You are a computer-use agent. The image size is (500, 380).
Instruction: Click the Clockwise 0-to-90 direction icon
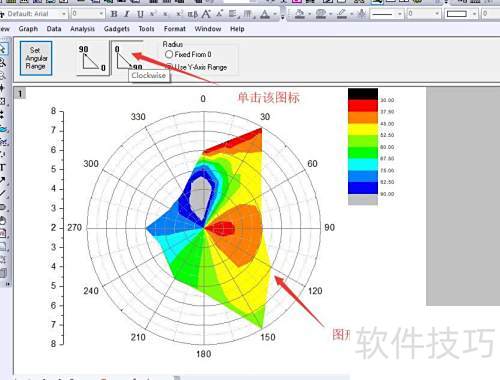click(x=128, y=56)
